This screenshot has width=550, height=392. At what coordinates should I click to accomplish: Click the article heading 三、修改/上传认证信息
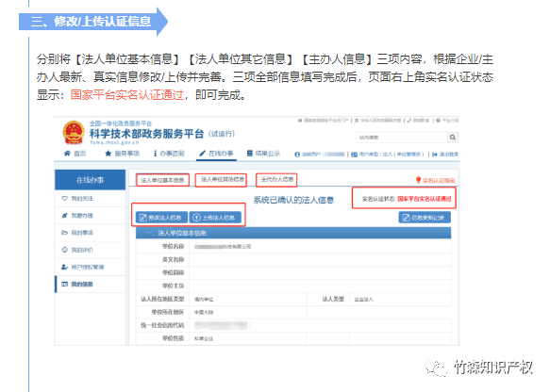point(91,22)
